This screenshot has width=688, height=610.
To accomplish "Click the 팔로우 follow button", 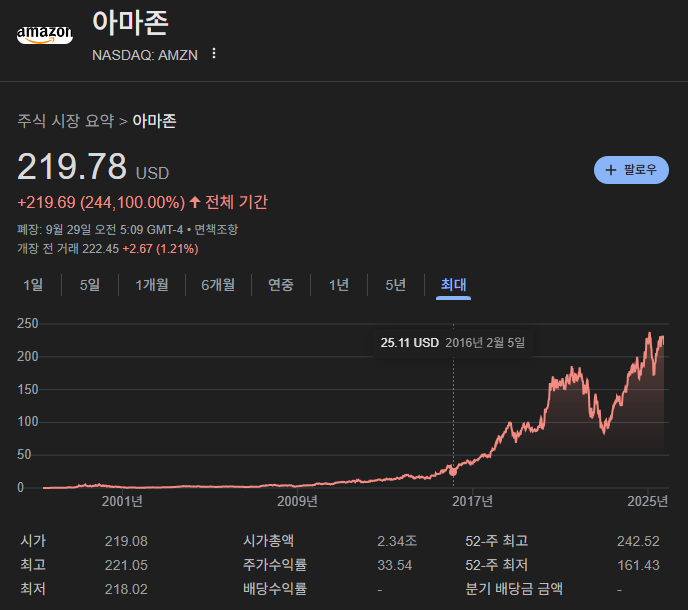I will 631,170.
